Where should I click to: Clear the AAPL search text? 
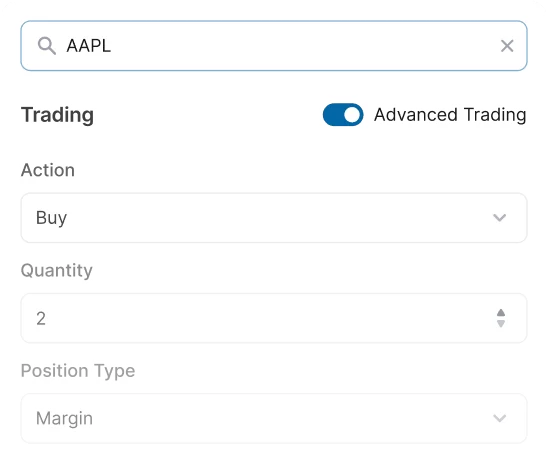pos(507,46)
